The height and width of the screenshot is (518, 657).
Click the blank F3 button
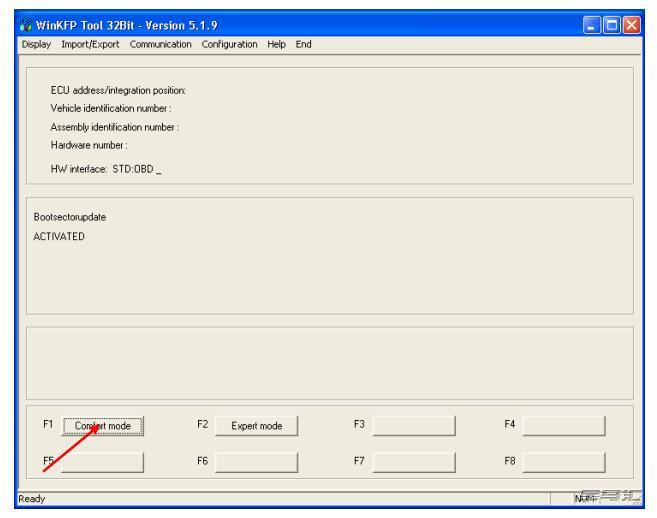pos(414,426)
